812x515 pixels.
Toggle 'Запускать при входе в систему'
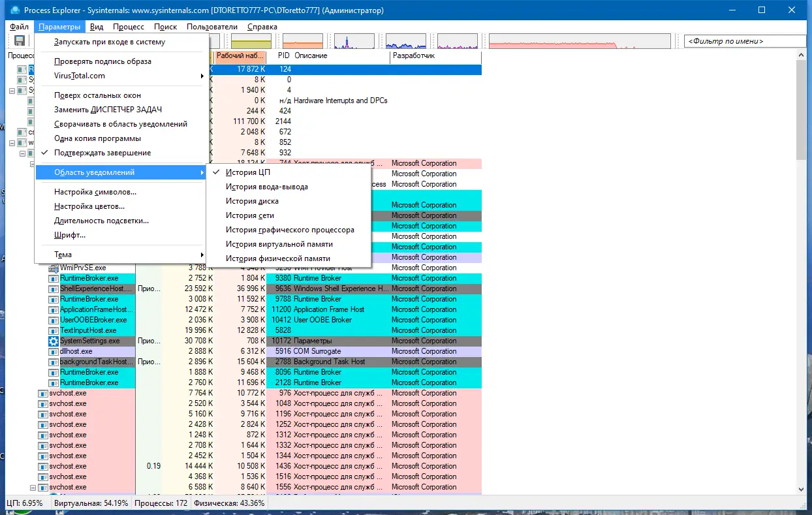pos(122,42)
